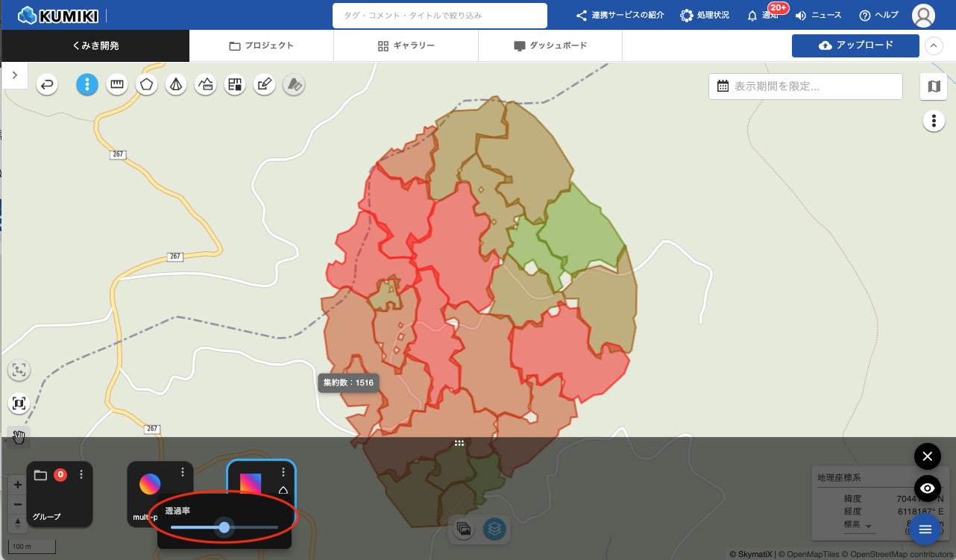The image size is (956, 560).
Task: Click the grid layout tool icon
Action: click(235, 85)
